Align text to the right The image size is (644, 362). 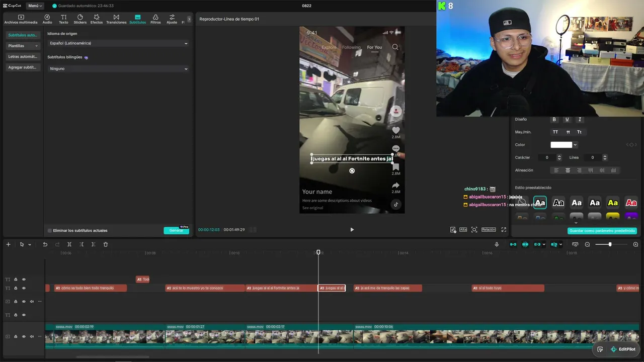click(579, 170)
